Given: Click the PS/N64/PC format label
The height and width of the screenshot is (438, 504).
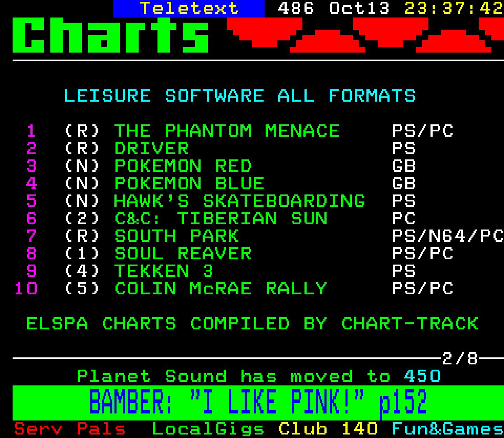Looking at the screenshot, I should tap(448, 236).
